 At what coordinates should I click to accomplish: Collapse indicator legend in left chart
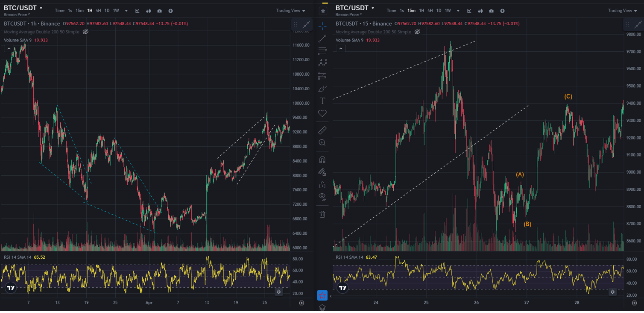pyautogui.click(x=9, y=49)
